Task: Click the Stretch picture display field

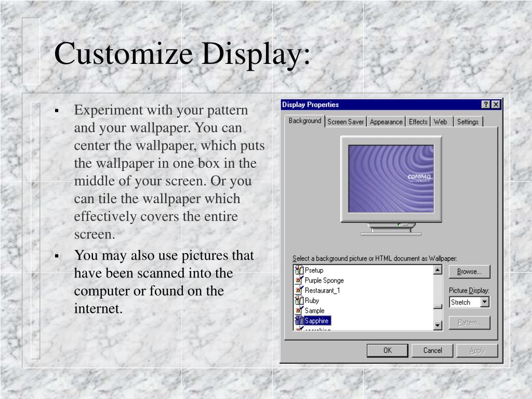Action: click(465, 302)
